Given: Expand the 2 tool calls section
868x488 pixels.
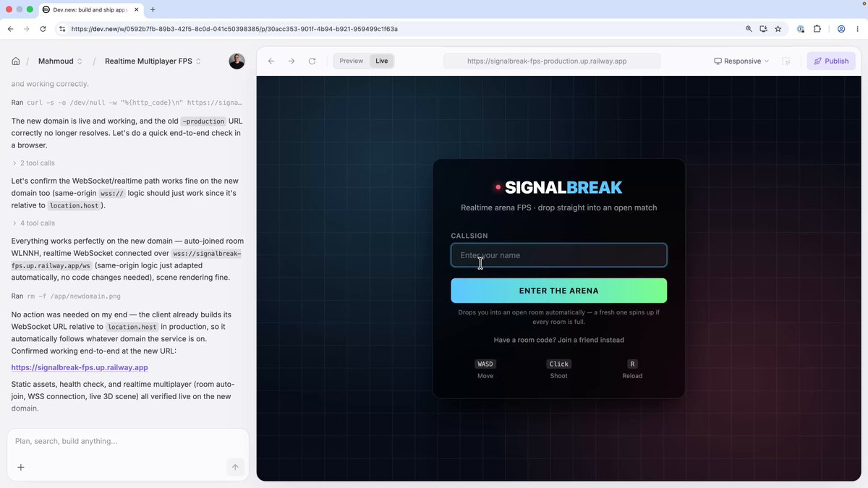Looking at the screenshot, I should coord(33,163).
